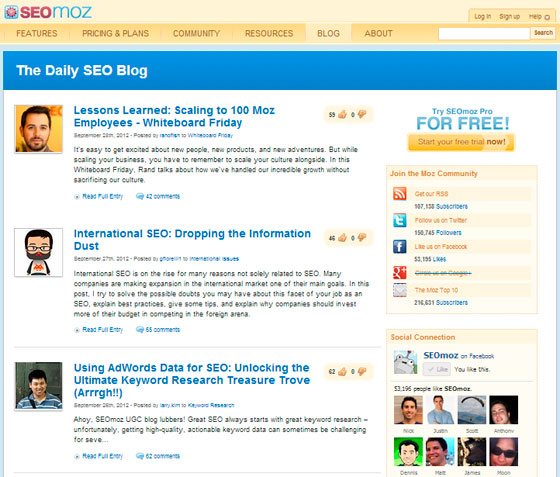560x477 pixels.
Task: Click the Moz Top 10 envelope icon
Action: 400,290
